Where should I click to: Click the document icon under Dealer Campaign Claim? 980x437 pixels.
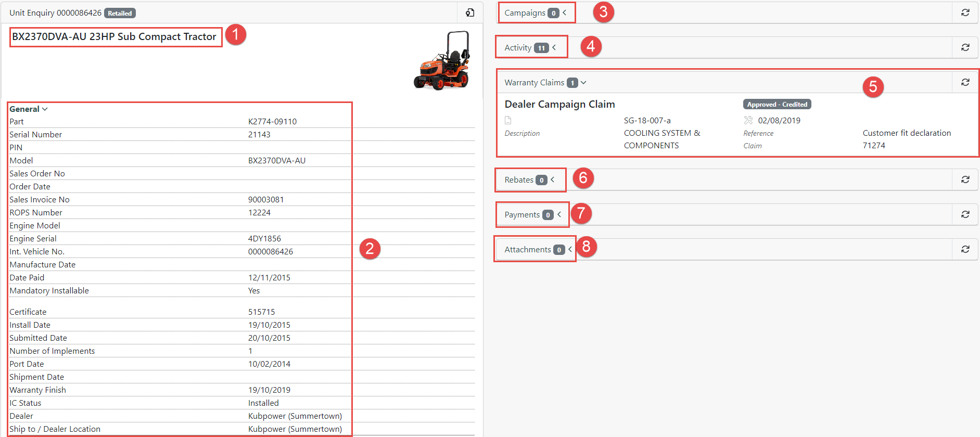[508, 120]
